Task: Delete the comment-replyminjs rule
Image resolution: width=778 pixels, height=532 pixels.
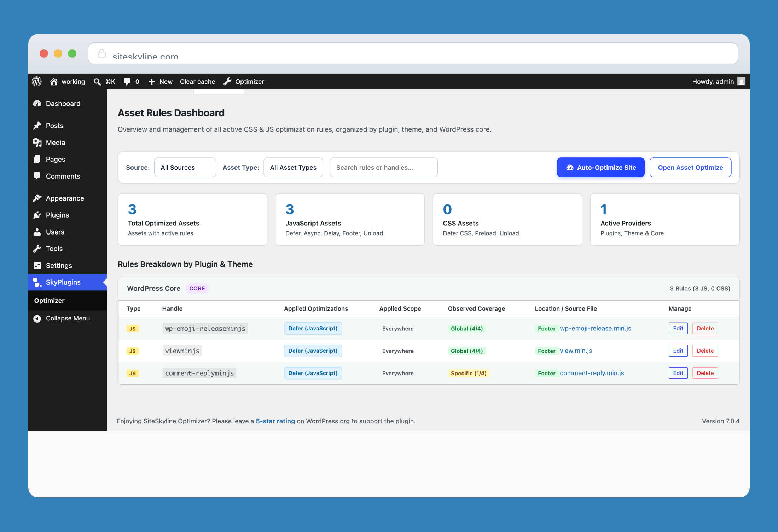Action: 705,373
